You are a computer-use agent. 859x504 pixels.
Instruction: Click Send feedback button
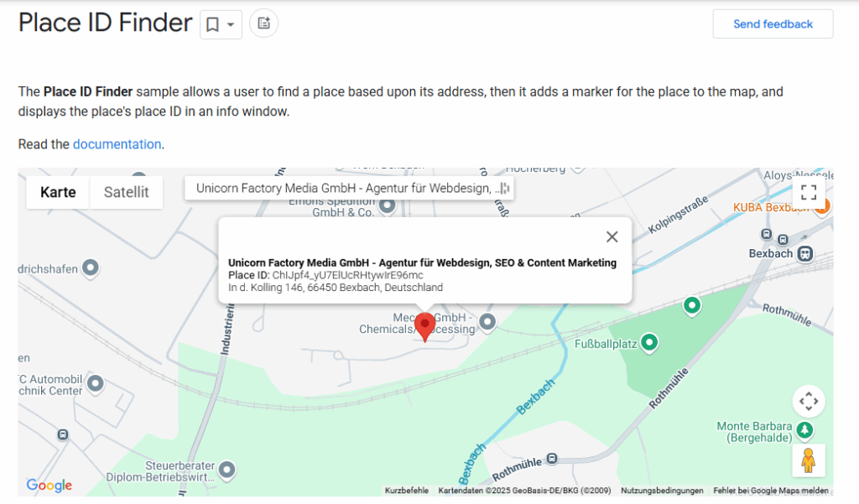(773, 24)
